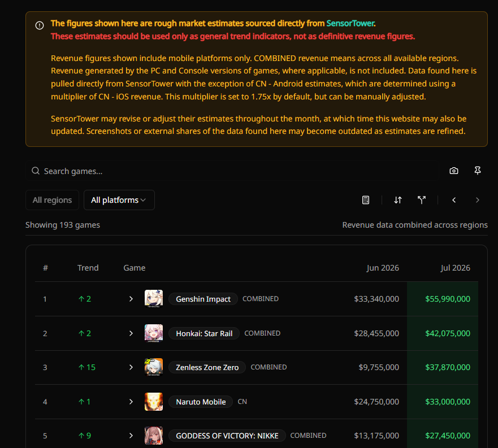Click Star Rail's $42,075,000 July value
The height and width of the screenshot is (448, 498).
448,333
